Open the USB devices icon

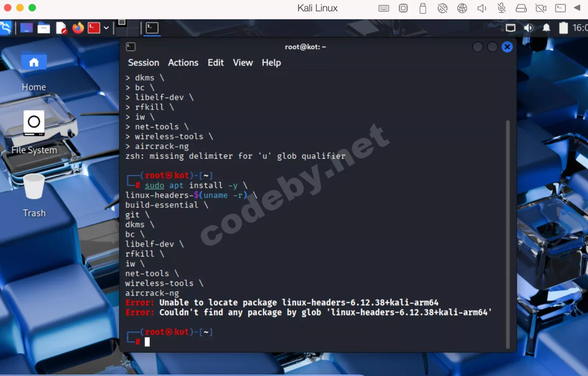point(423,8)
